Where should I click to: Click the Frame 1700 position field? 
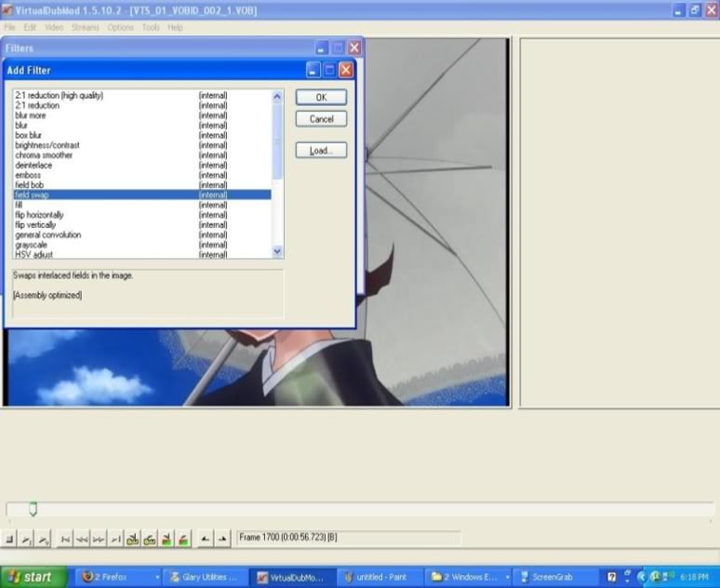tap(349, 538)
